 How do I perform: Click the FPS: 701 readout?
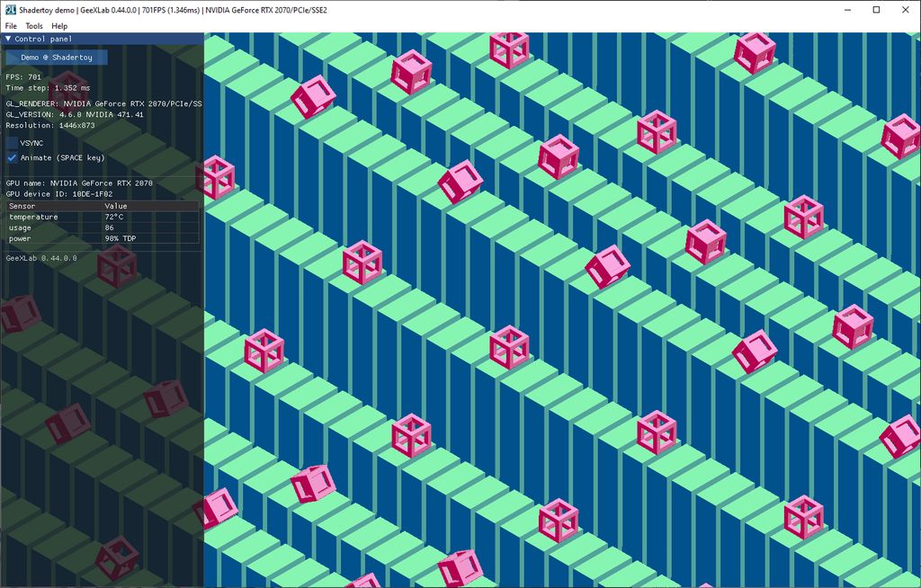(23, 77)
